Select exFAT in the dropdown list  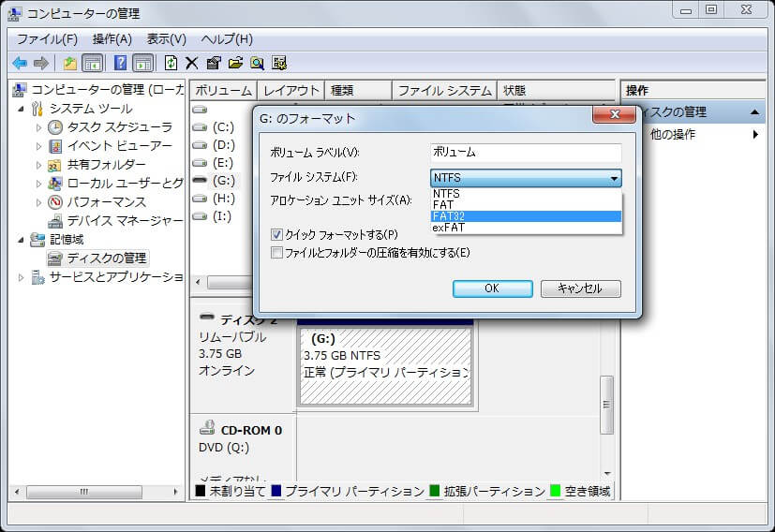(x=526, y=228)
